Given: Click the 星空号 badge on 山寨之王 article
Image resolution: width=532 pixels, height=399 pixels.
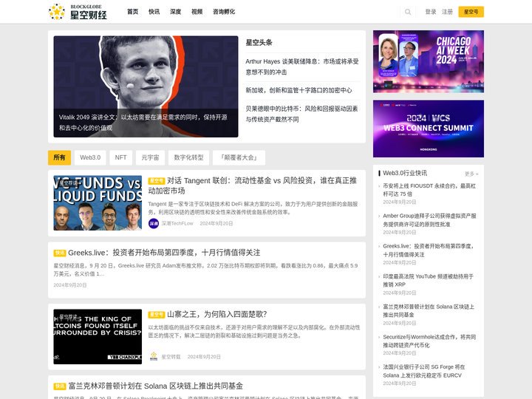Looking at the screenshot, I should pos(157,315).
